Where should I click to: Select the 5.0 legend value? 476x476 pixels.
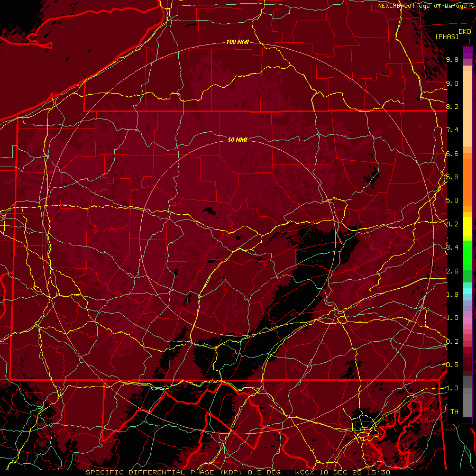click(x=452, y=200)
